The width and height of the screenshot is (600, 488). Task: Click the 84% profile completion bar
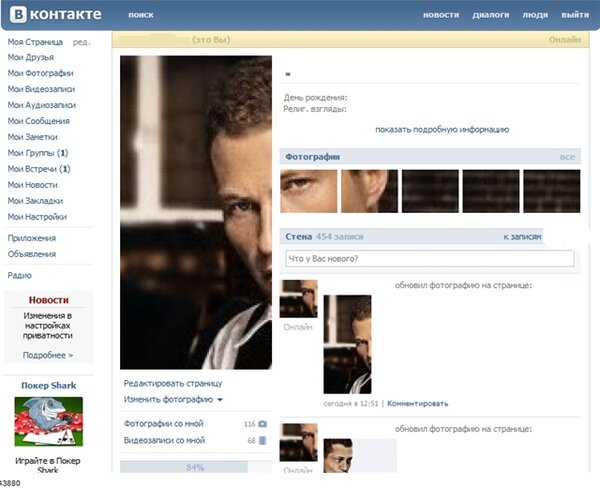click(x=196, y=467)
